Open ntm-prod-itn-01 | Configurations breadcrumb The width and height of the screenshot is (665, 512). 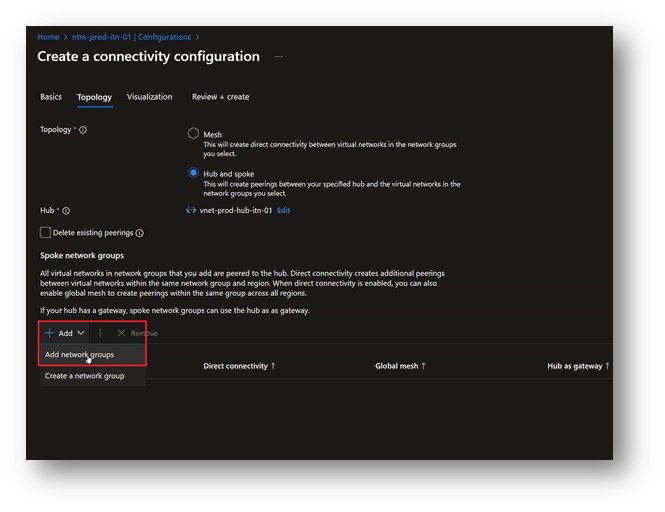click(131, 37)
